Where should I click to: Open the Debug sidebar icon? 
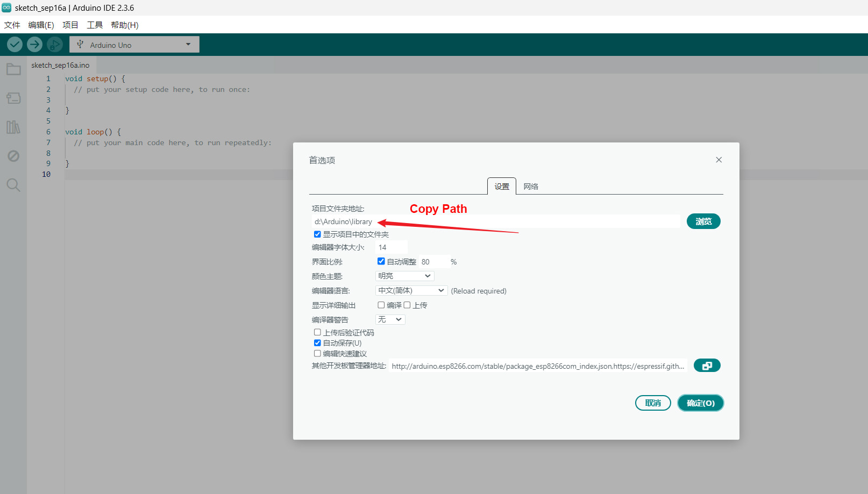13,156
